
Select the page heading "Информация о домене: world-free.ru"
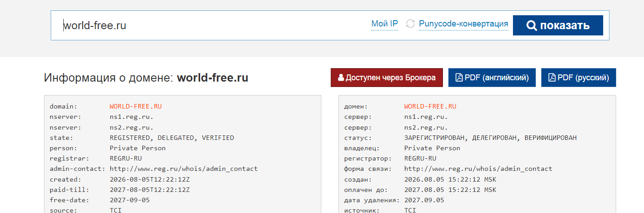pos(146,78)
